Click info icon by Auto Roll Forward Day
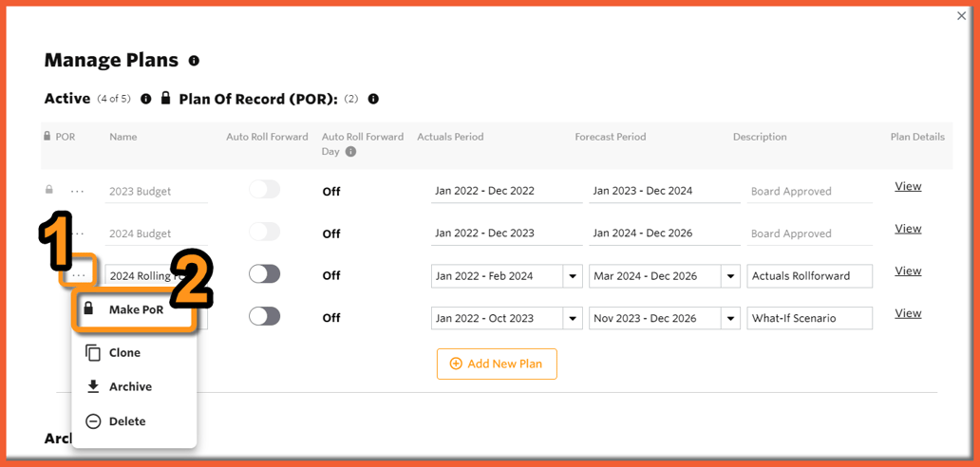This screenshot has width=980, height=467. click(351, 152)
